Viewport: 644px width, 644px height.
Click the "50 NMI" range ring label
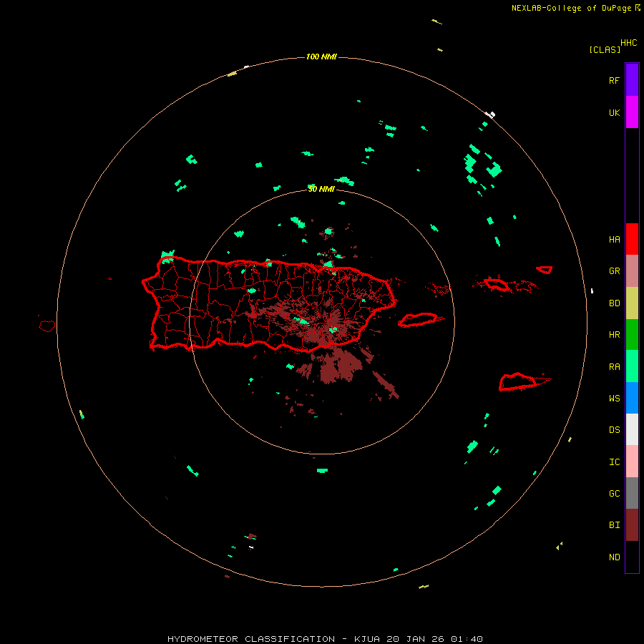(321, 189)
